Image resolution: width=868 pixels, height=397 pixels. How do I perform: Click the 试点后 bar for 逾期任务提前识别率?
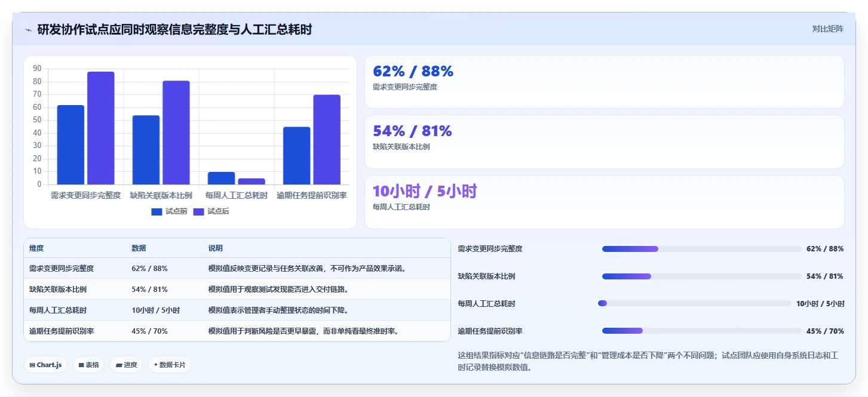click(x=327, y=140)
